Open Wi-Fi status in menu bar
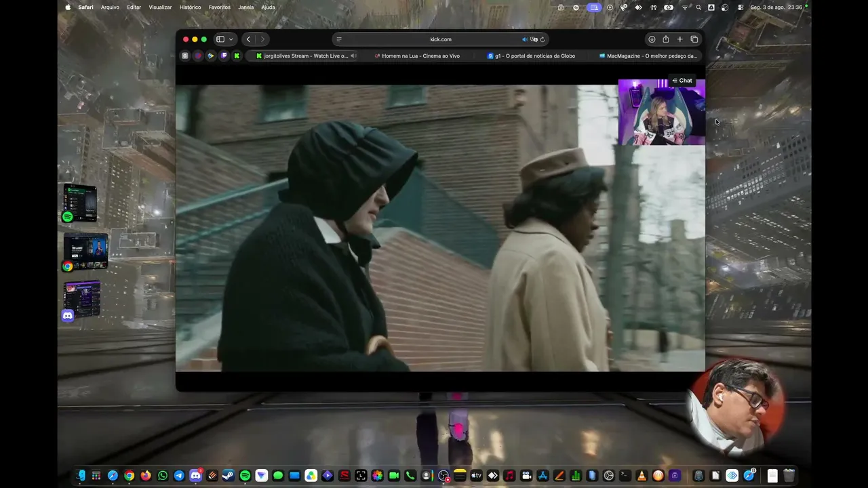This screenshot has height=488, width=868. (684, 7)
